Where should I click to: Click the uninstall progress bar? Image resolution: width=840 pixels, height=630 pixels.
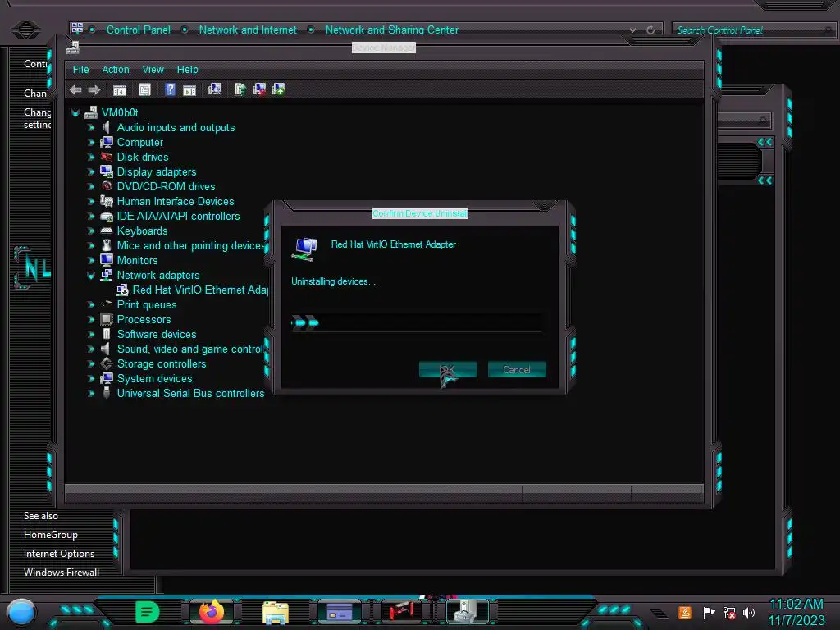pos(416,322)
